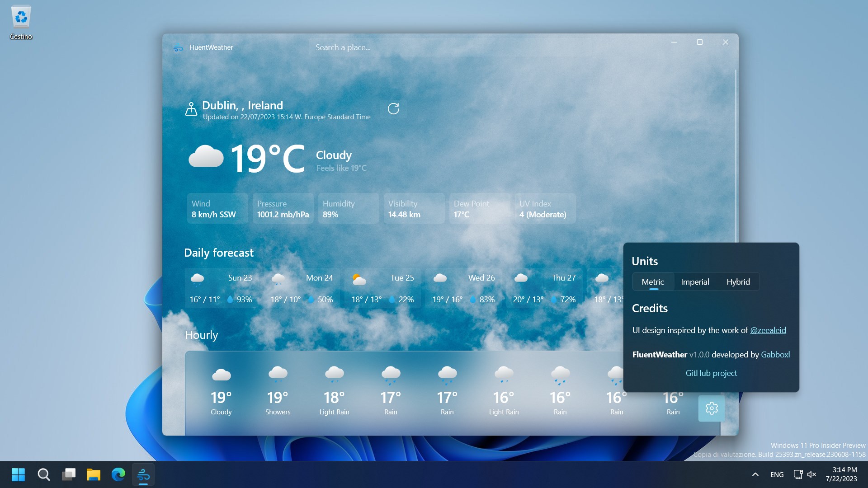Launch Microsoft Edge from taskbar
The height and width of the screenshot is (488, 868).
118,474
